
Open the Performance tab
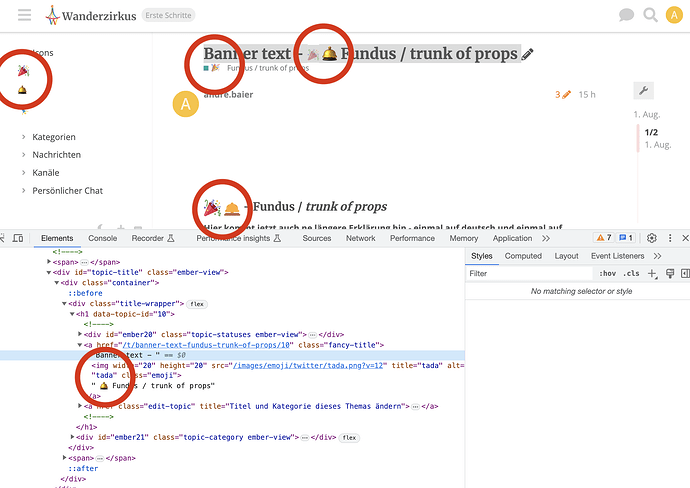[412, 238]
